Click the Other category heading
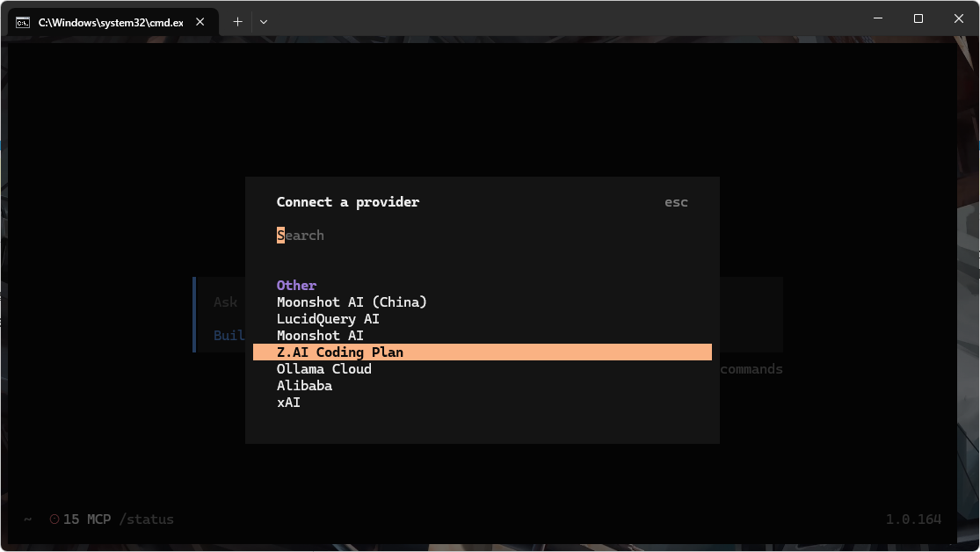980x552 pixels. pos(296,285)
